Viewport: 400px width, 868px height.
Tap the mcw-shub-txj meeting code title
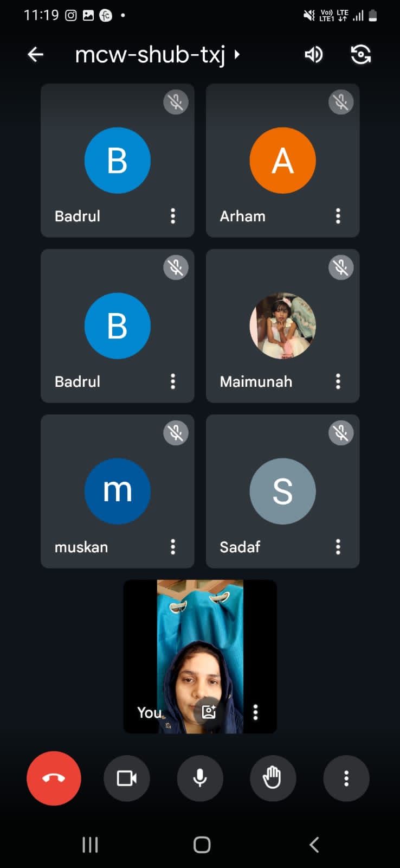pos(150,55)
